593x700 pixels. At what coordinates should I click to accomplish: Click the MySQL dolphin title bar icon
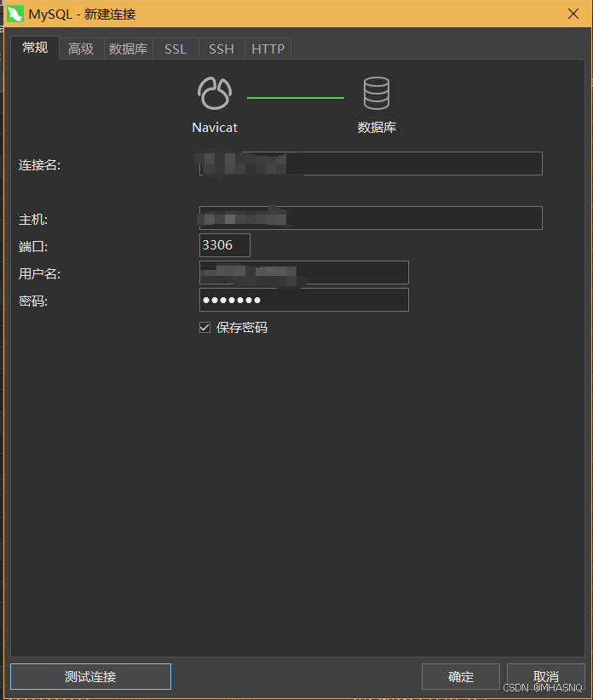point(15,14)
